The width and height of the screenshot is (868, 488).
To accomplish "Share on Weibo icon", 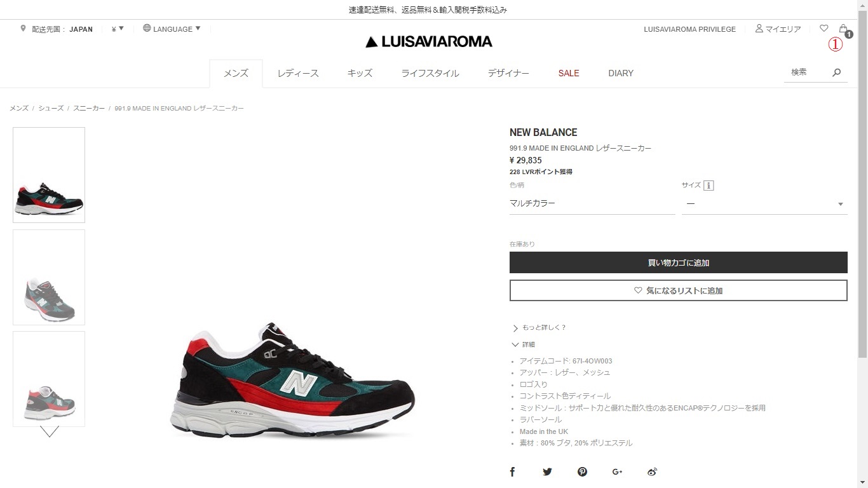I will 652,471.
